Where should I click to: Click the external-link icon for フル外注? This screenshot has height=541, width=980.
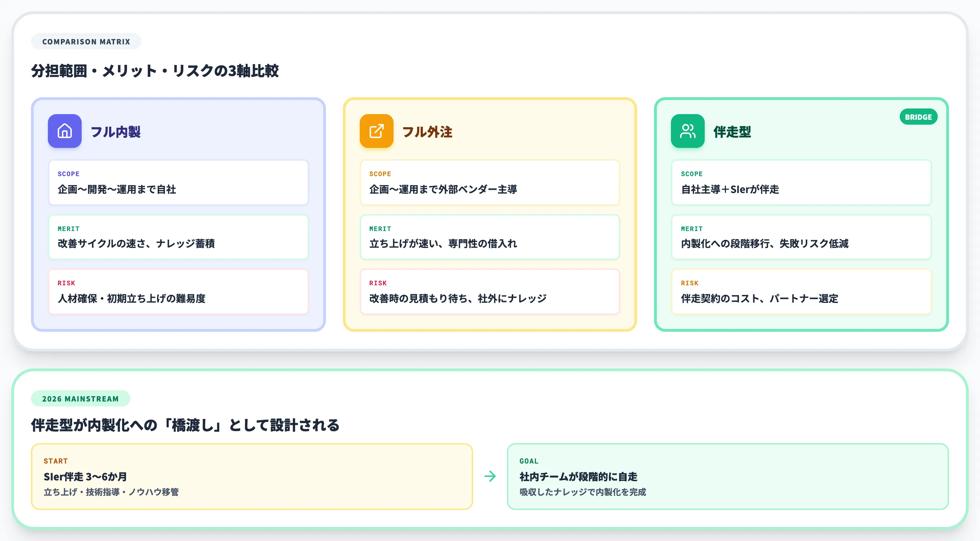click(376, 131)
